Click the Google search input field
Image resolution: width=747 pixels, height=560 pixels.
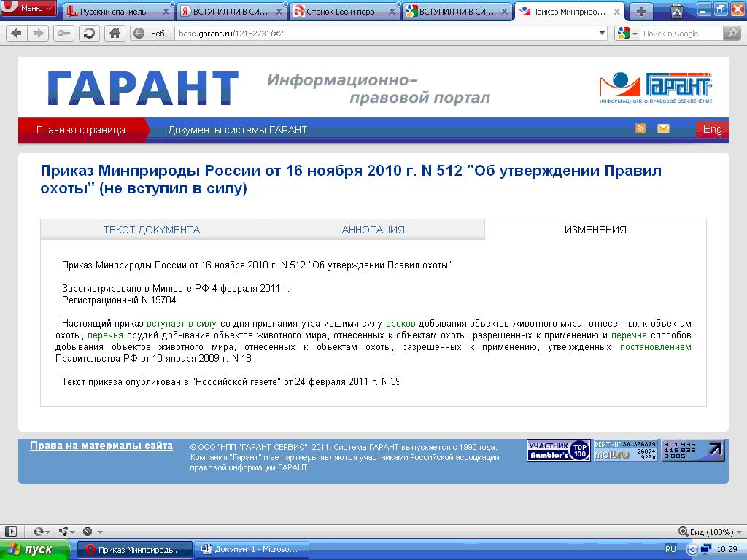(681, 34)
